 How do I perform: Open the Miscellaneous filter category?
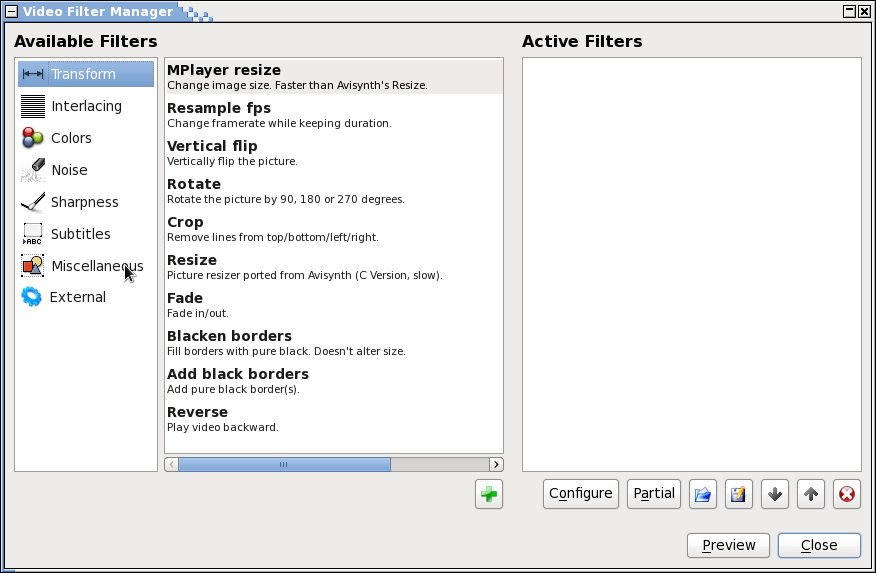(86, 266)
